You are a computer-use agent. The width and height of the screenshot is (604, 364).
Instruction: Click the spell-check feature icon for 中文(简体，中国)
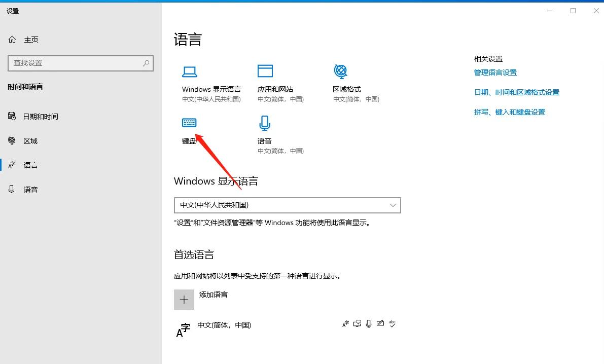[x=392, y=323]
